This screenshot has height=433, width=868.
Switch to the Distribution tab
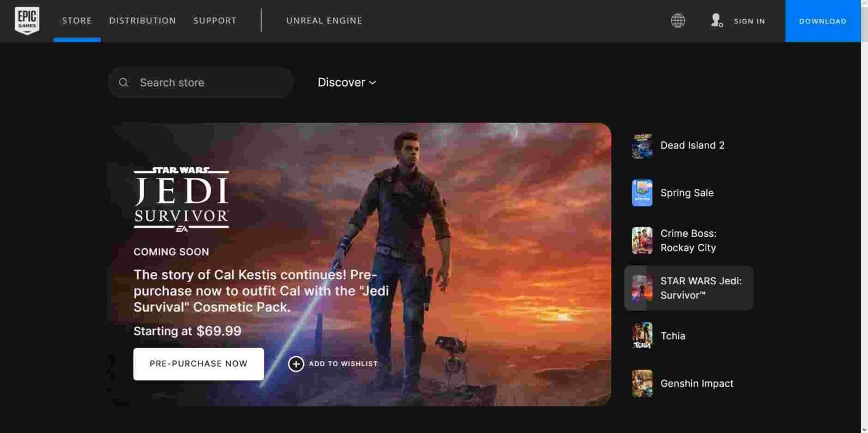pyautogui.click(x=142, y=20)
